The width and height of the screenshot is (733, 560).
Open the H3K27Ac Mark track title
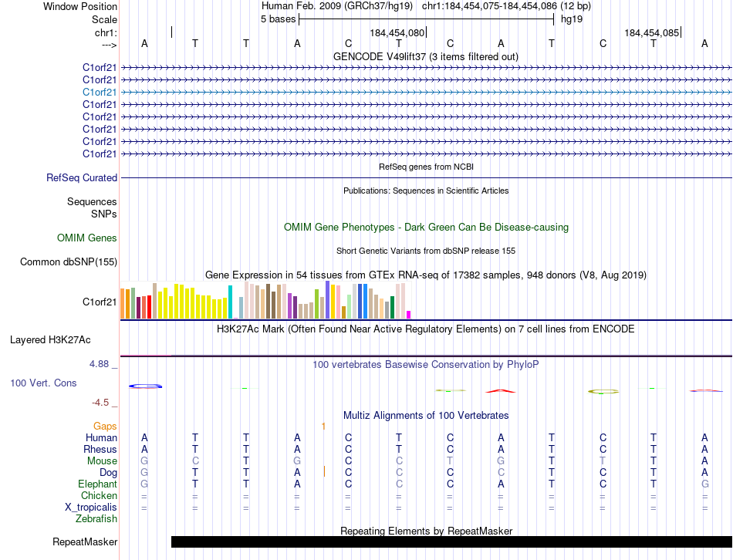425,329
